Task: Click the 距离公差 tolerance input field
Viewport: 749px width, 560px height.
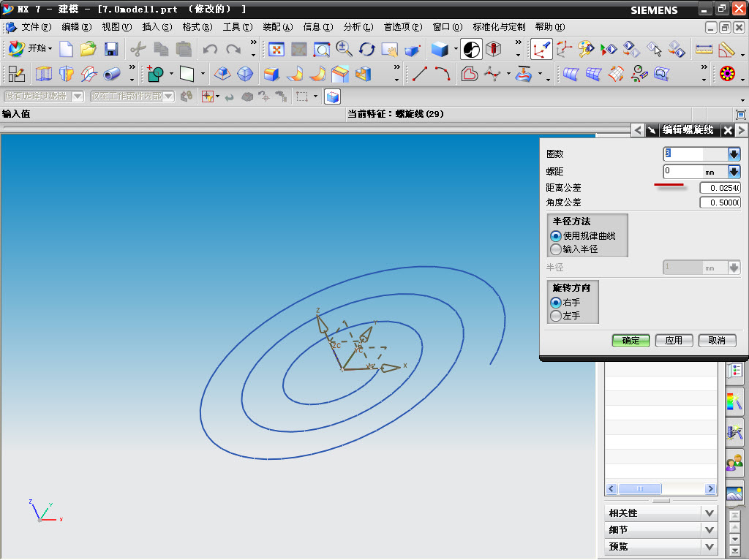Action: (x=720, y=188)
